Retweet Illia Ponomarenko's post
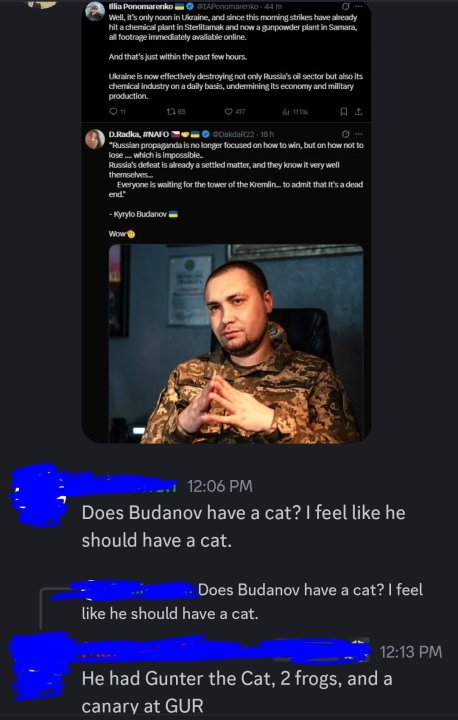This screenshot has height=720, width=458. [177, 111]
